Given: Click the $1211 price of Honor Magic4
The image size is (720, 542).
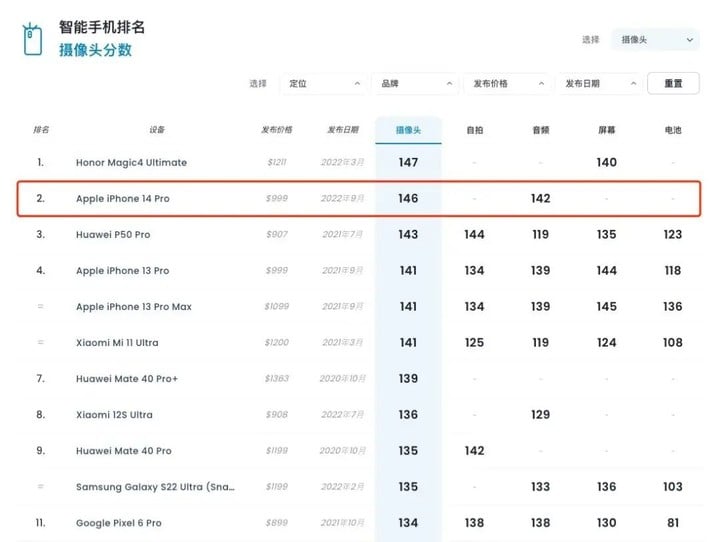Looking at the screenshot, I should (x=277, y=162).
